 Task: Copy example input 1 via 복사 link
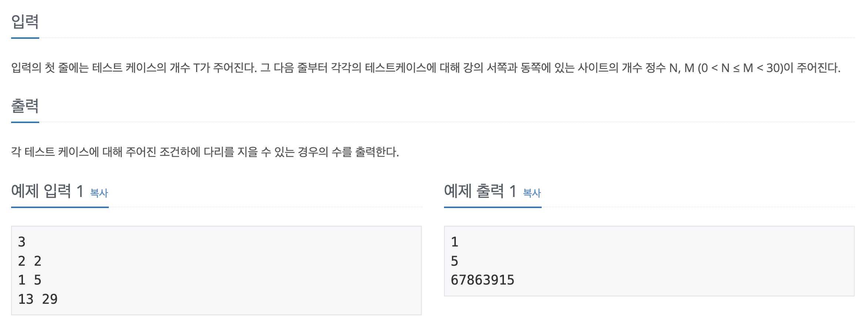(x=99, y=193)
